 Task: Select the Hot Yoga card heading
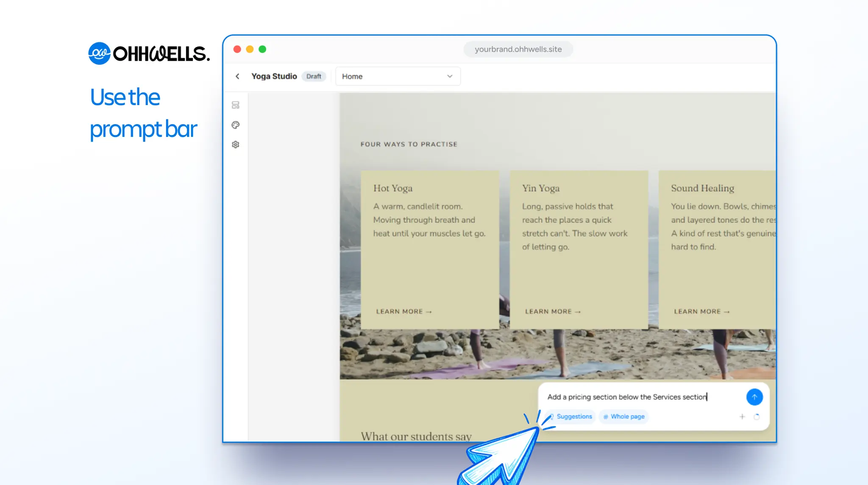point(393,188)
